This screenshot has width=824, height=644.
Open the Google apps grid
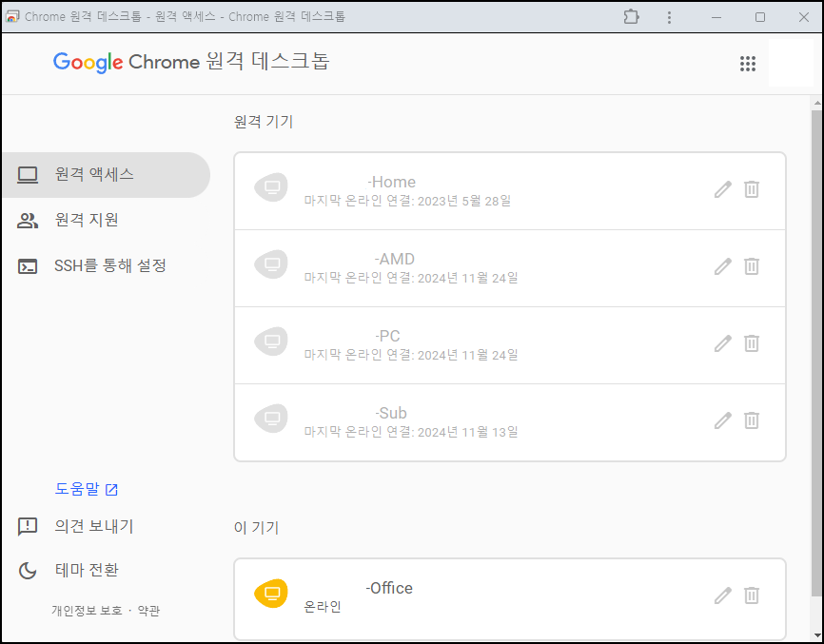tap(747, 64)
